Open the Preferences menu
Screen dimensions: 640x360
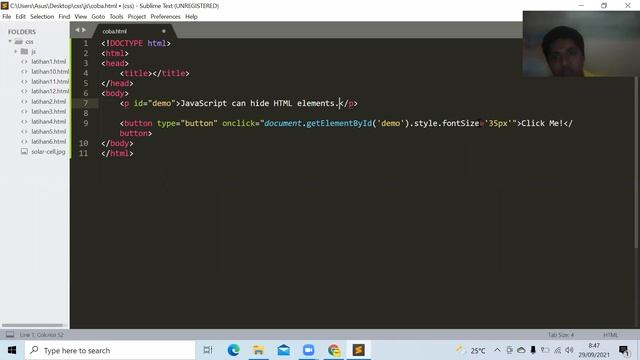(x=165, y=17)
